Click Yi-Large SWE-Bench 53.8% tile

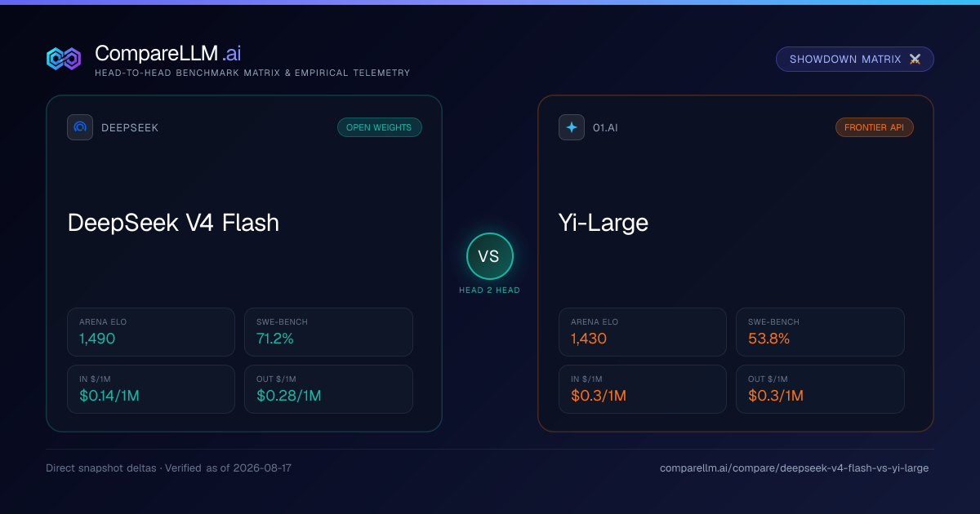(x=820, y=332)
